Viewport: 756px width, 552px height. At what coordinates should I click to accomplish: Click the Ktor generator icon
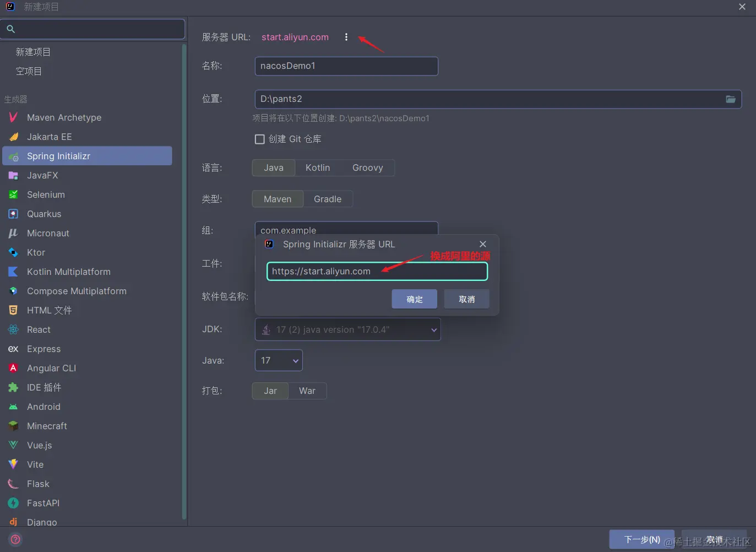(x=13, y=252)
